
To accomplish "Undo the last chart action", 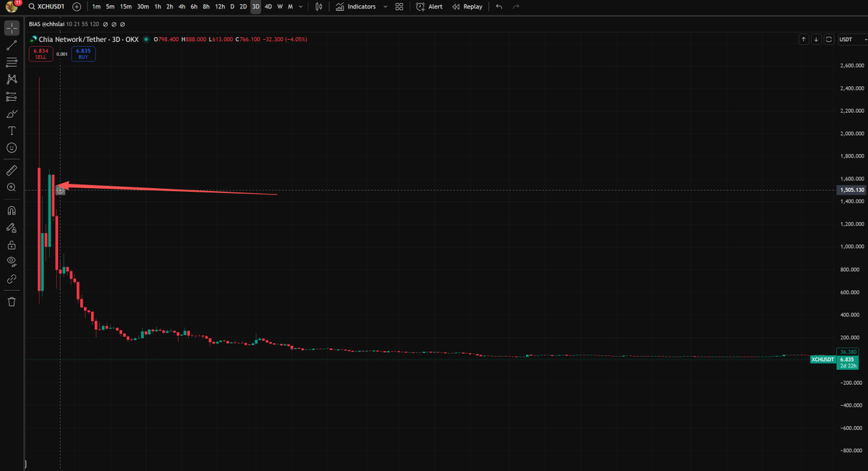I will 499,7.
